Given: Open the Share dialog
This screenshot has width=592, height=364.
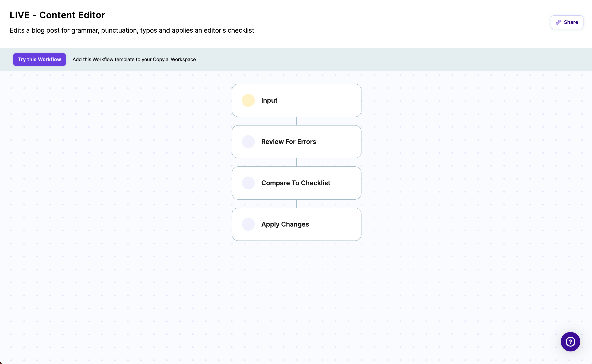Looking at the screenshot, I should [x=567, y=22].
